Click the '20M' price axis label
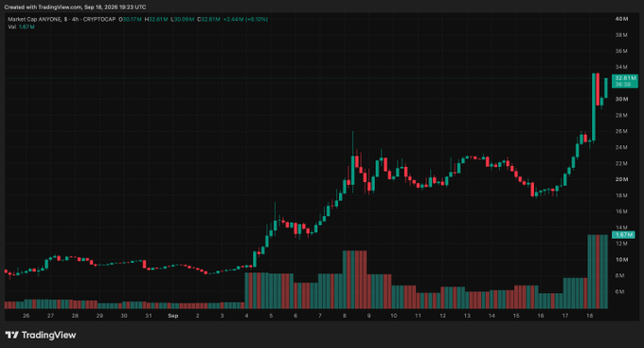The height and width of the screenshot is (348, 644). coord(621,179)
